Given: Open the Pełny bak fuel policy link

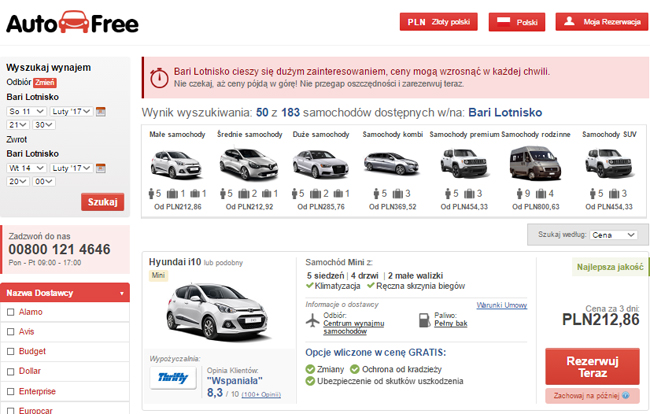Looking at the screenshot, I should tap(451, 324).
